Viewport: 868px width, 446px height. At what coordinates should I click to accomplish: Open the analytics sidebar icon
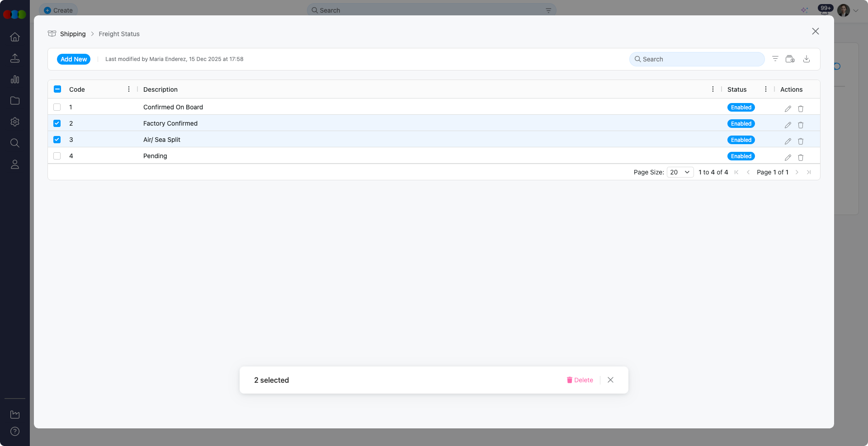coord(15,80)
